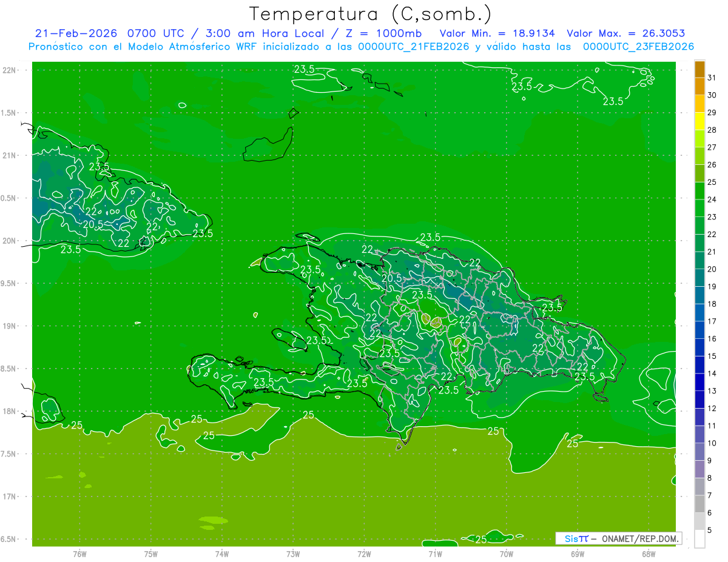This screenshot has height=562, width=728.
Task: Click "0000UTC_23FEB2026" valid-until time text
Action: [x=638, y=47]
